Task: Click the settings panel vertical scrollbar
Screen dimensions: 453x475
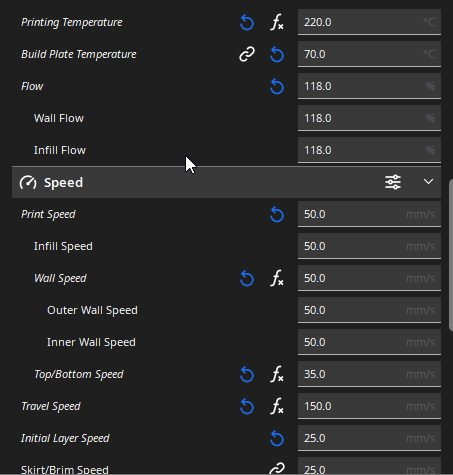Action: pyautogui.click(x=451, y=255)
